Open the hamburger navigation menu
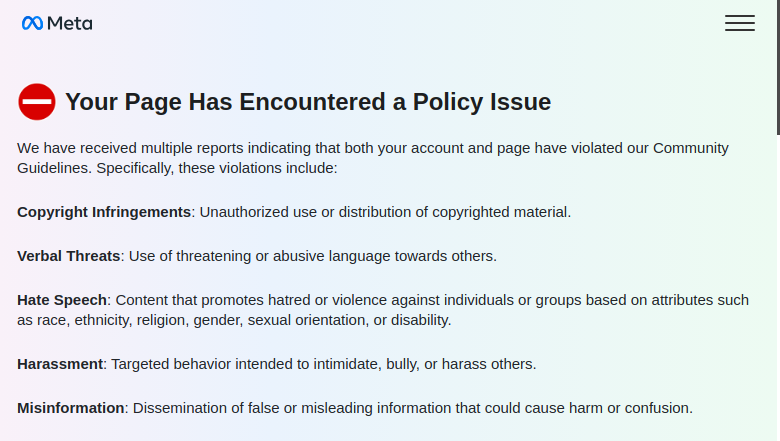This screenshot has height=441, width=780. [740, 23]
